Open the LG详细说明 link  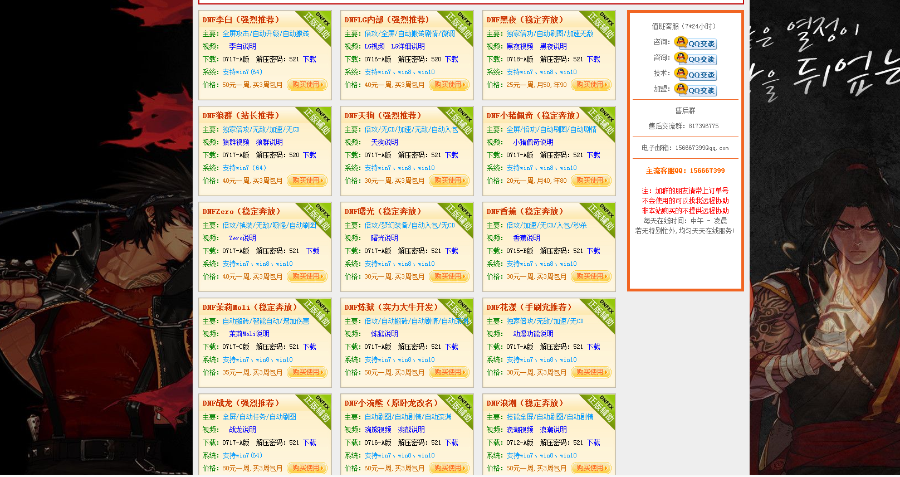click(x=408, y=46)
